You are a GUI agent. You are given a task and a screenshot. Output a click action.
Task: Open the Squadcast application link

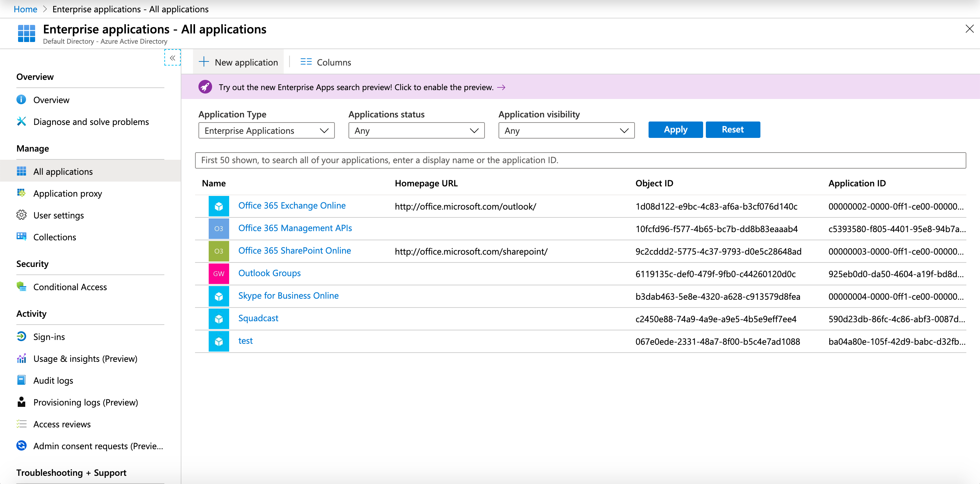258,318
